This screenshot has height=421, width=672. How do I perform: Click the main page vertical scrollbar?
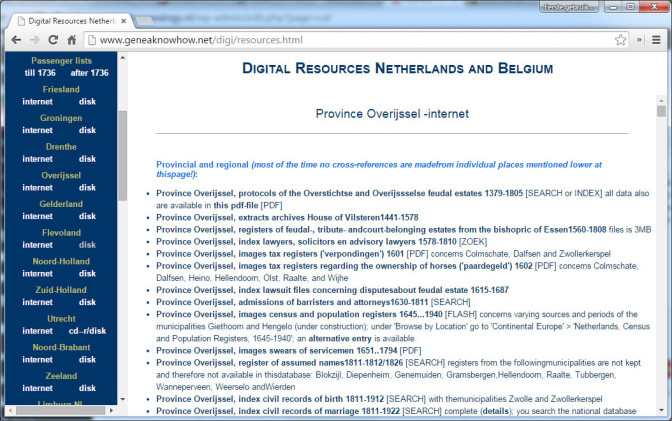coord(662,250)
